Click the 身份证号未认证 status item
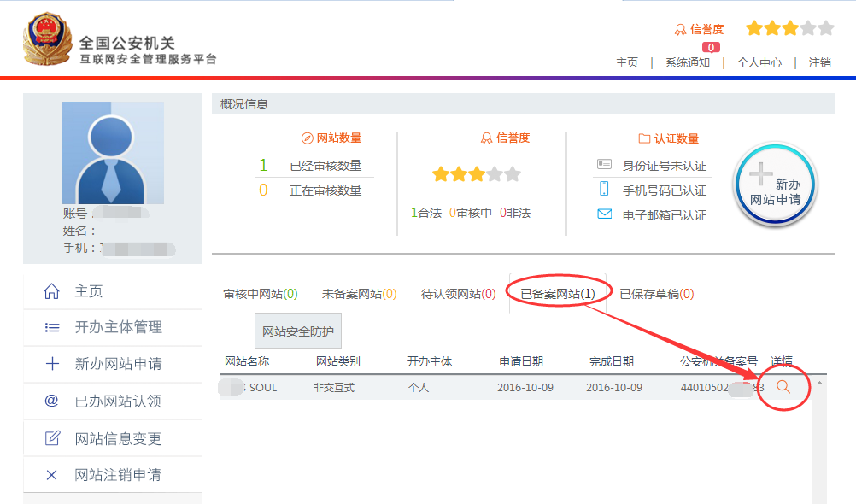 pos(664,166)
